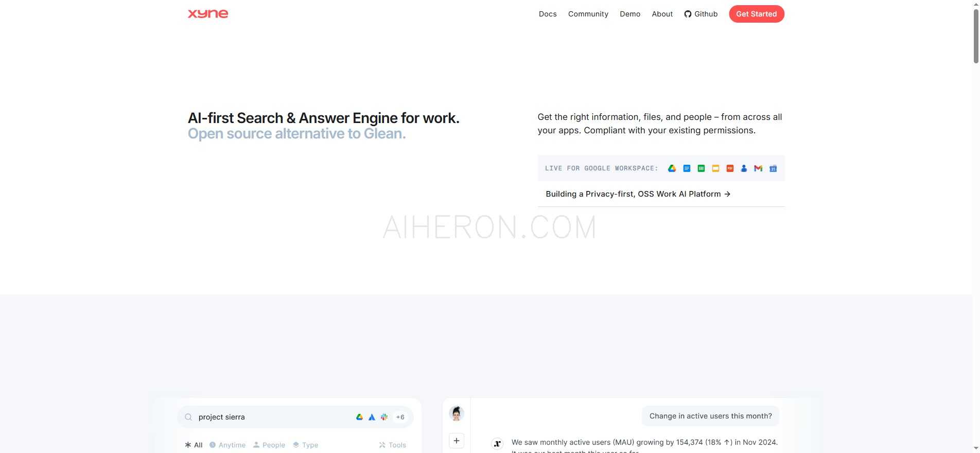Select the People filter
The height and width of the screenshot is (453, 980).
point(269,445)
